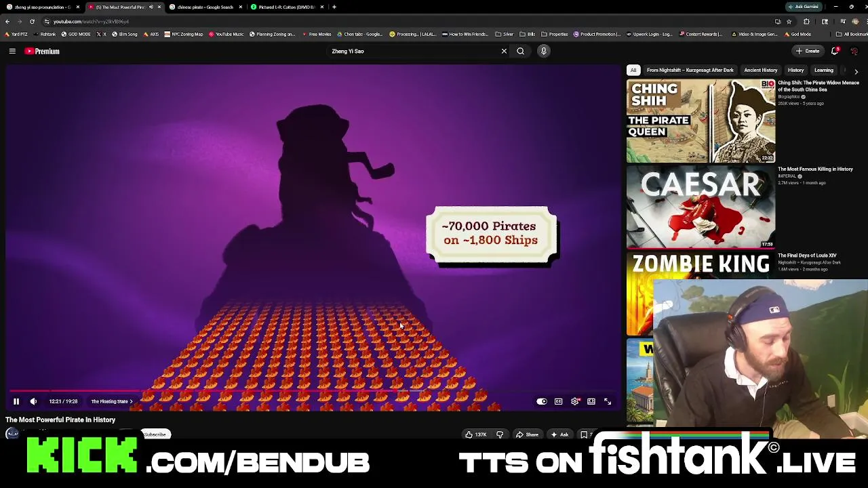Open the channel avatar below the video
This screenshot has width=868, height=488.
pyautogui.click(x=12, y=434)
